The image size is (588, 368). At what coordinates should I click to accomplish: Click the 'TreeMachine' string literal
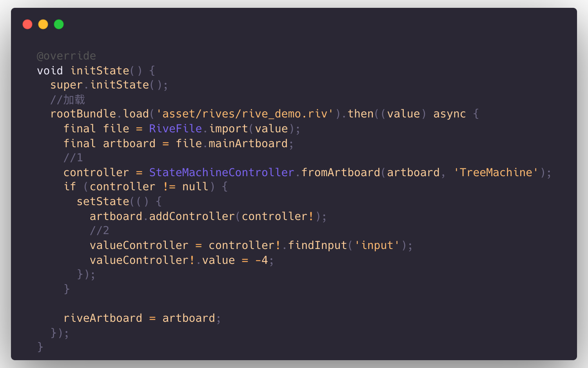pos(496,173)
